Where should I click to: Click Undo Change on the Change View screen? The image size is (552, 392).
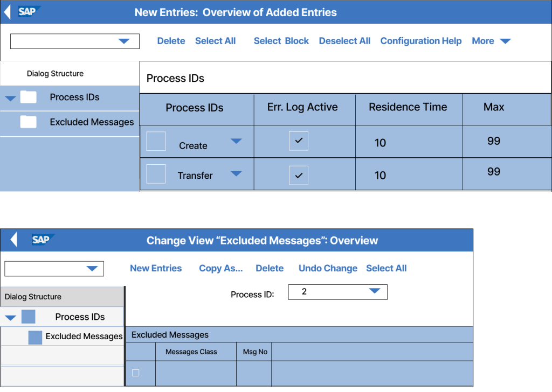(328, 268)
